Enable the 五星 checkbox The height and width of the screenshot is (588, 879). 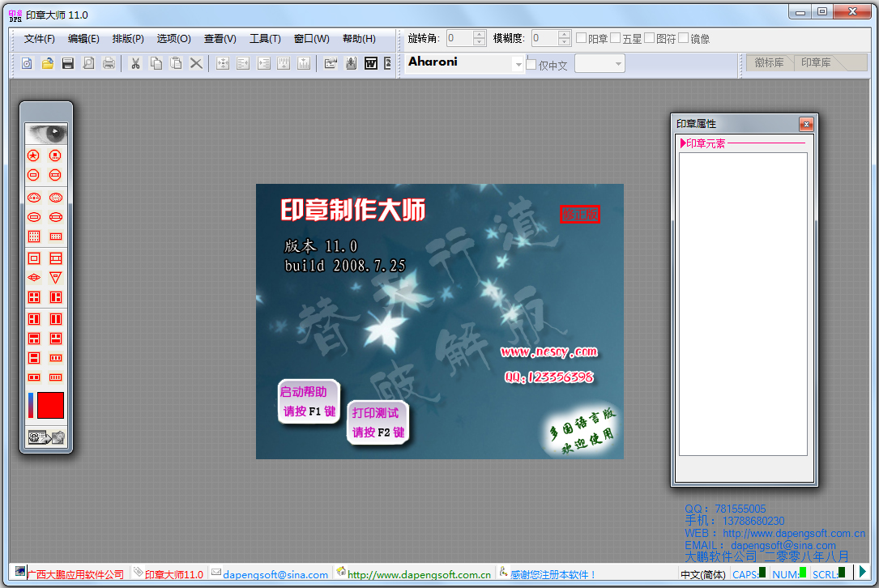[x=615, y=38]
